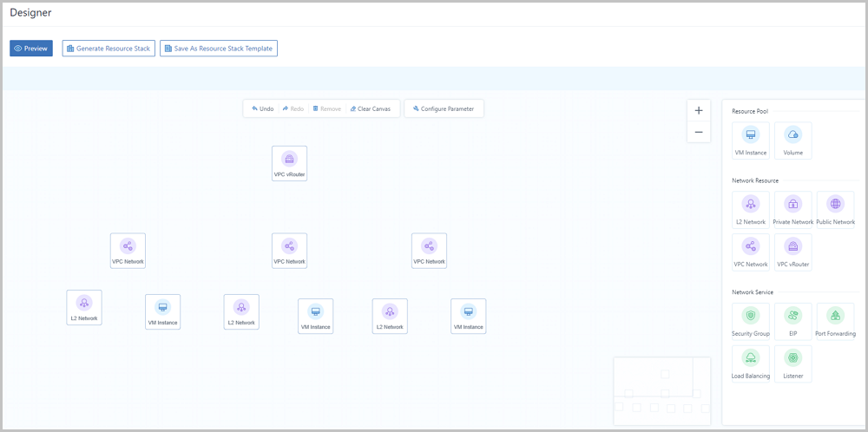Screen dimensions: 868x432
Task: Click the Network Resource heading
Action: 755,181
